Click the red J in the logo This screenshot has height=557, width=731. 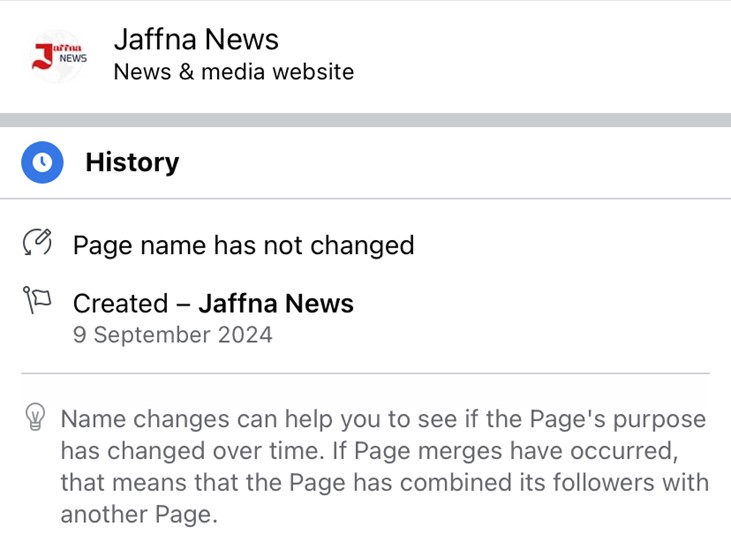tap(42, 56)
